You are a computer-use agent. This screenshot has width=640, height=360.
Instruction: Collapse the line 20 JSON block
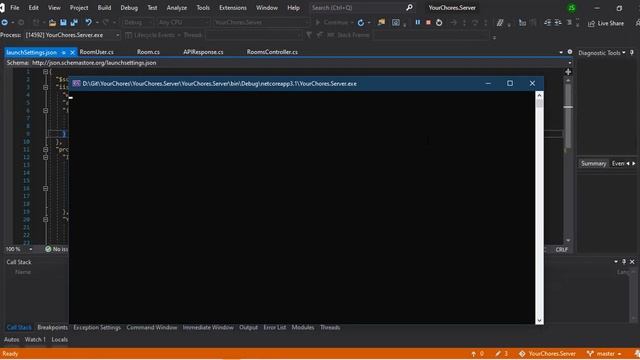[x=46, y=220]
